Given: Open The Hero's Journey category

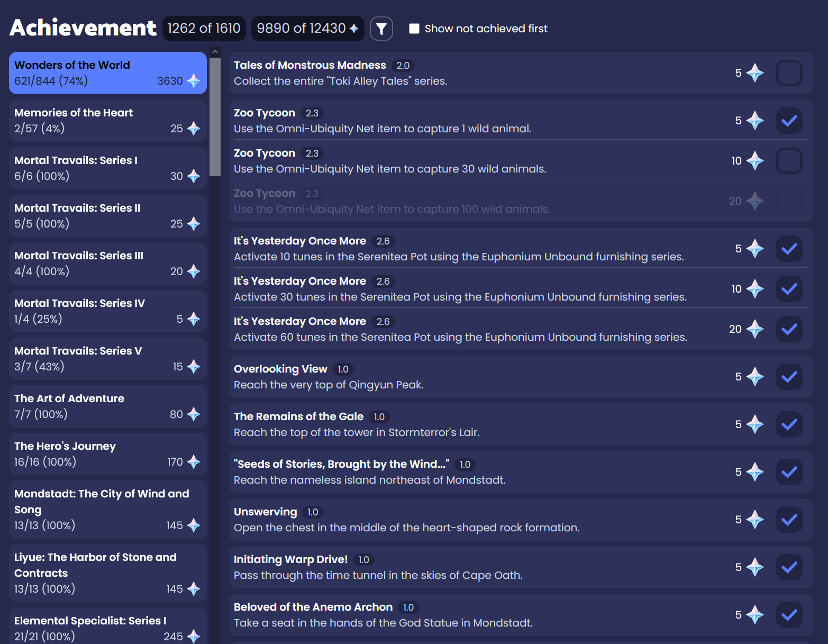Looking at the screenshot, I should pos(108,454).
